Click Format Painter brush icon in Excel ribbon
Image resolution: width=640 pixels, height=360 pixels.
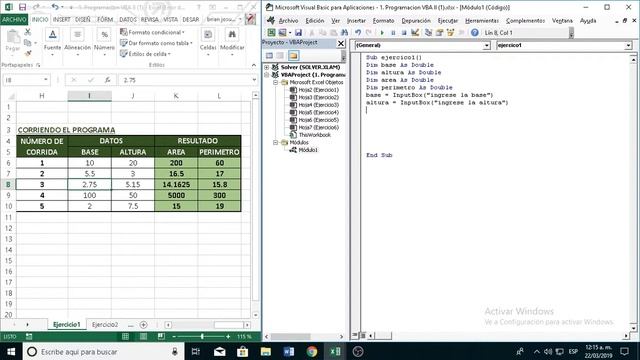[x=28, y=53]
